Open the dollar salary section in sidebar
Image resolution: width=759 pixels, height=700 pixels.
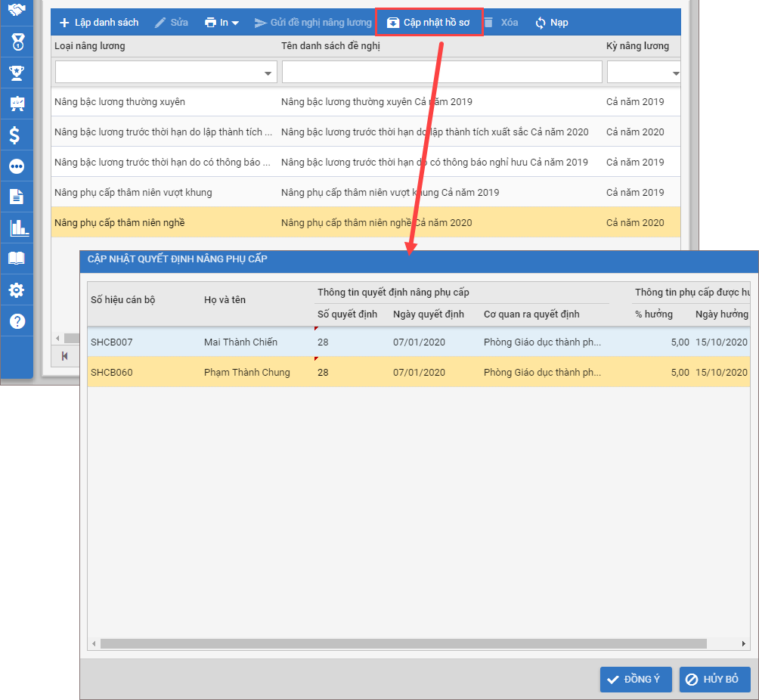point(17,135)
